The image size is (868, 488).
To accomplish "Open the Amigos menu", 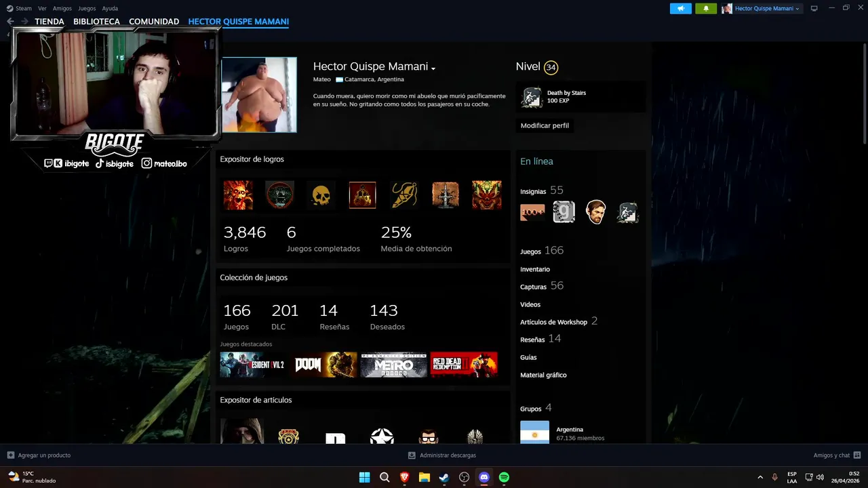I will tap(62, 8).
